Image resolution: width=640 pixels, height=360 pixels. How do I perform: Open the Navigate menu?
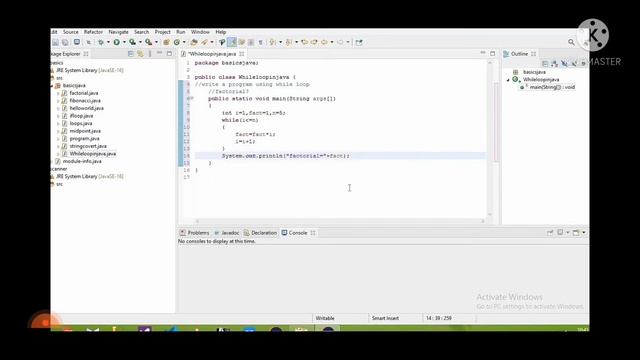[x=118, y=32]
